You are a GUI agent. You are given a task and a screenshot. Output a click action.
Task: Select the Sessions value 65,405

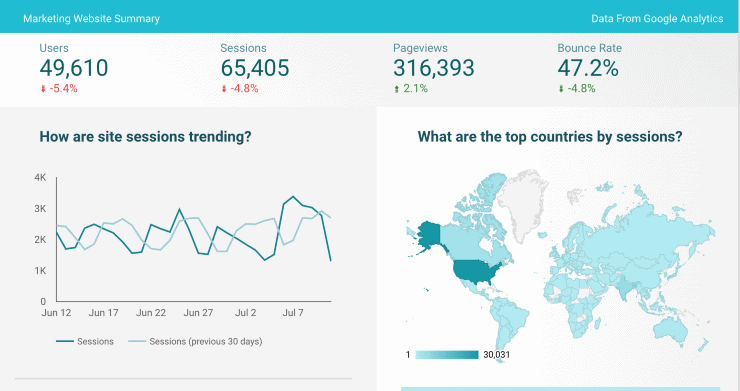tap(255, 68)
